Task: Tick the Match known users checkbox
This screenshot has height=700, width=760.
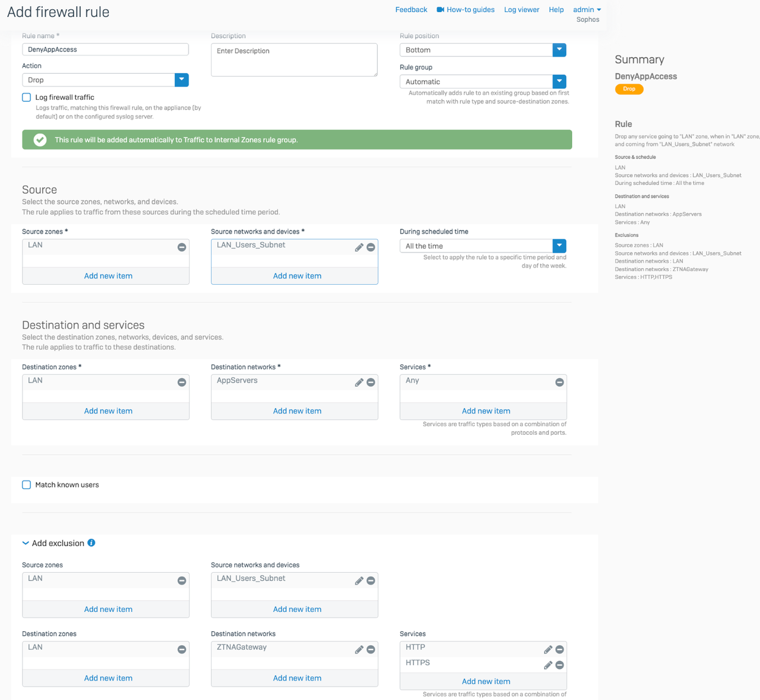Action: [27, 485]
